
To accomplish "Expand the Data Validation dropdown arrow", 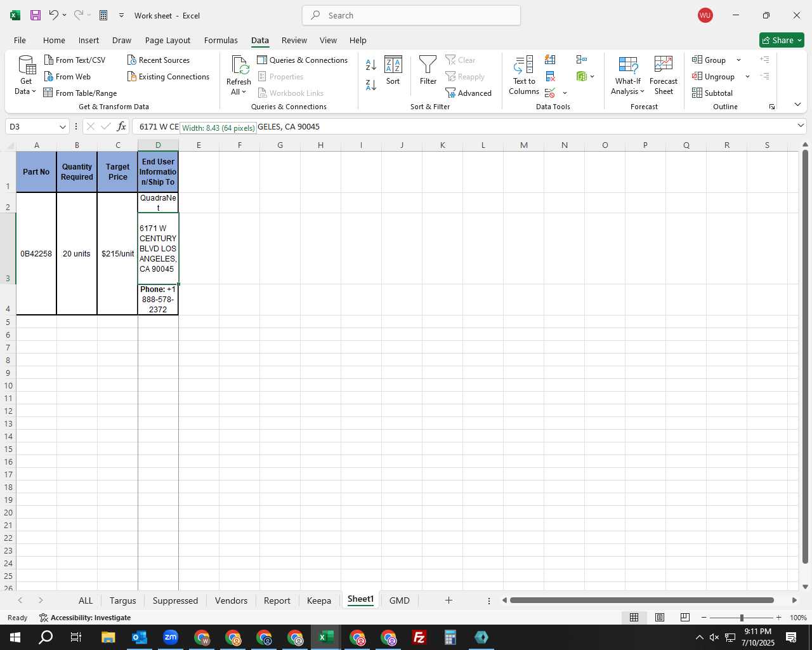I will [x=565, y=93].
